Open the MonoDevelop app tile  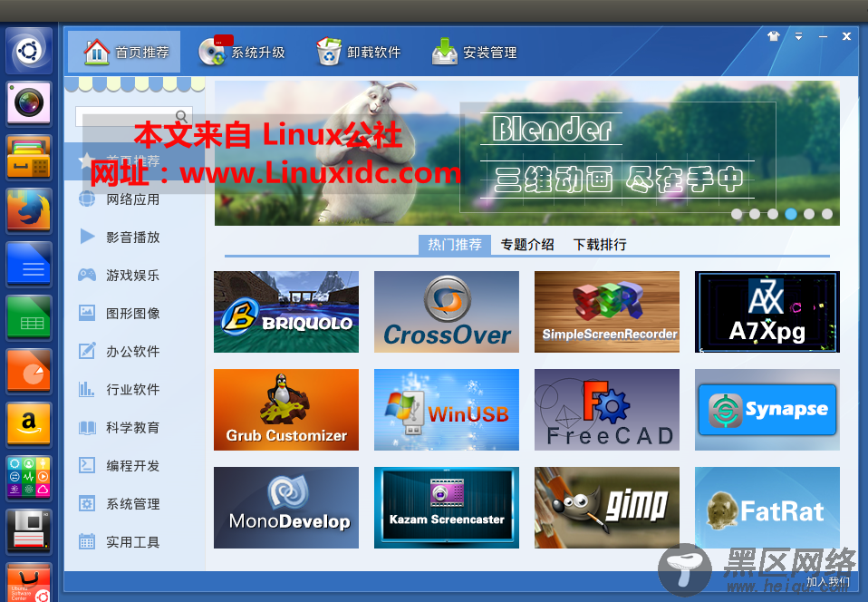286,508
